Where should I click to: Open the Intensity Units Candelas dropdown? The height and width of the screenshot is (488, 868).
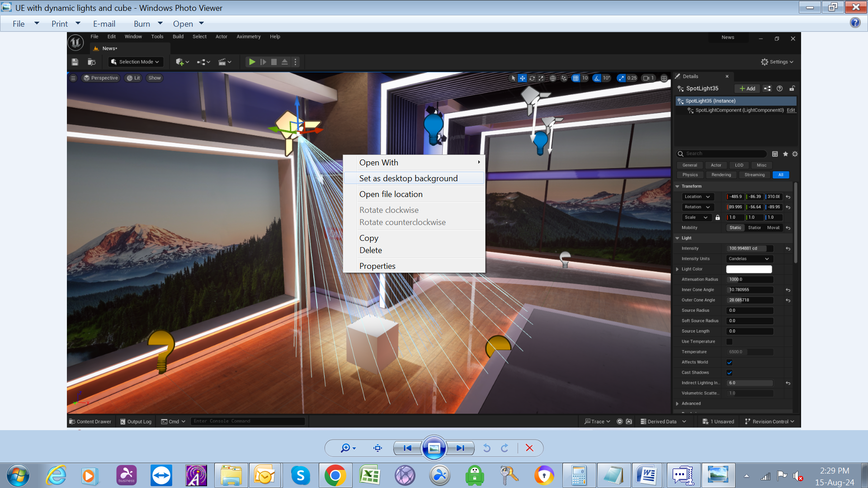tap(749, 259)
